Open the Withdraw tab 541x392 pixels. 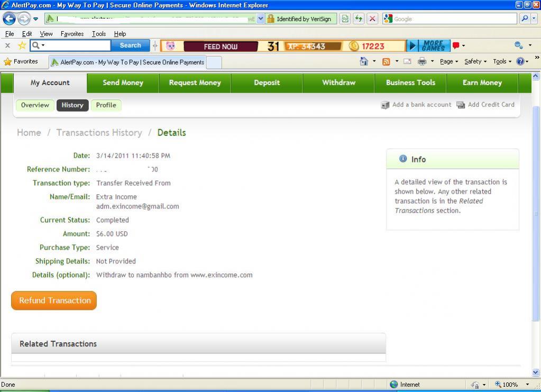338,83
